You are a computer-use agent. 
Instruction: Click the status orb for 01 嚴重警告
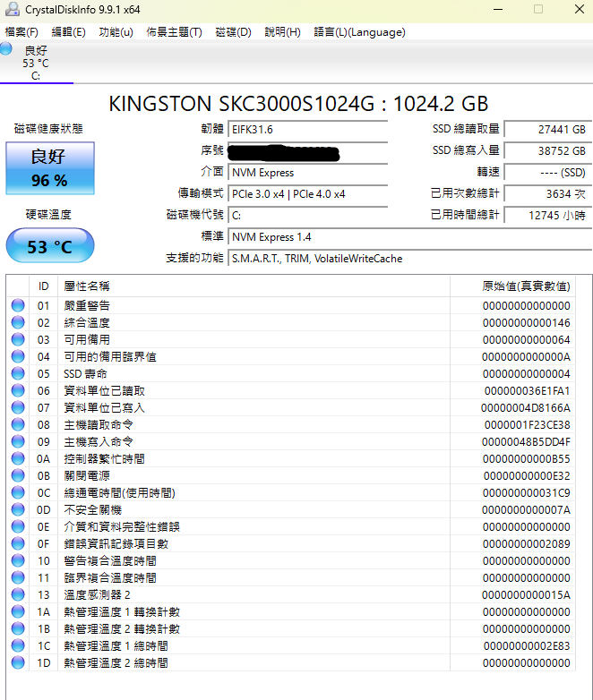[x=18, y=305]
